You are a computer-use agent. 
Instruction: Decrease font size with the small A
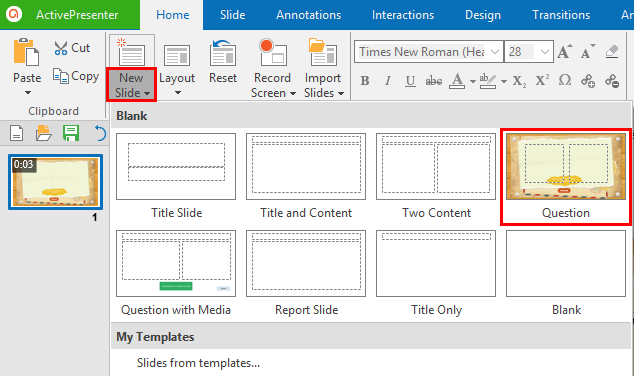click(x=588, y=52)
